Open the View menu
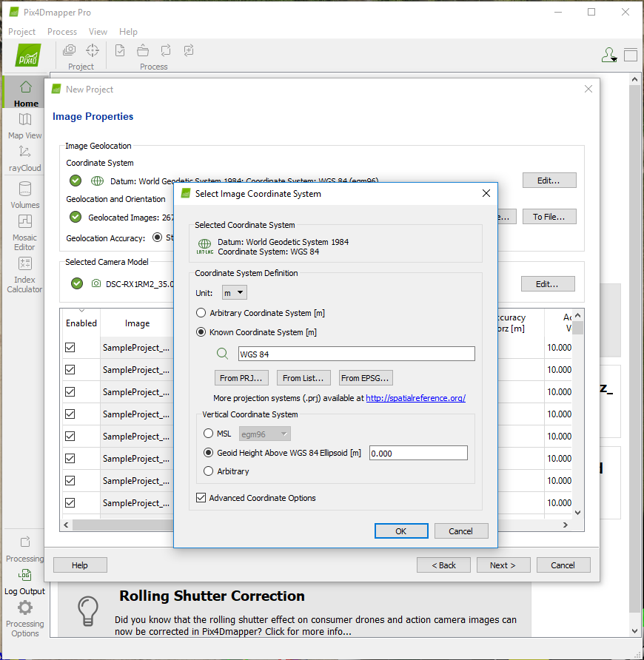This screenshot has width=644, height=660. click(98, 32)
